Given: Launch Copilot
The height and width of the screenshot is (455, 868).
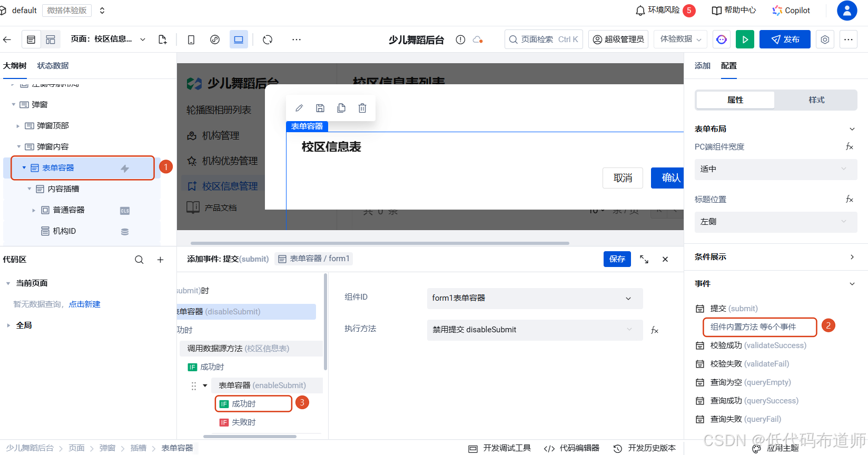Looking at the screenshot, I should click(x=791, y=10).
